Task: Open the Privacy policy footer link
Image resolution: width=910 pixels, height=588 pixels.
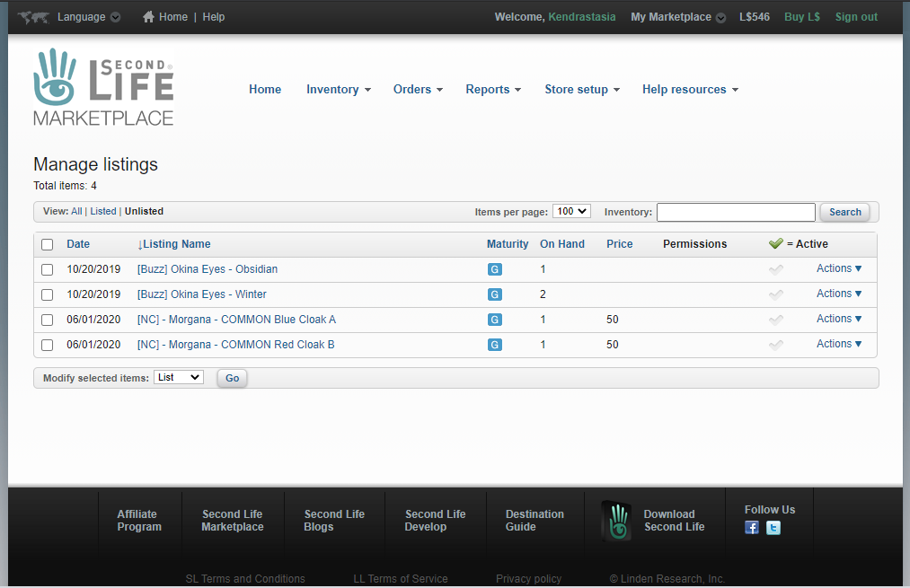Action: (529, 579)
